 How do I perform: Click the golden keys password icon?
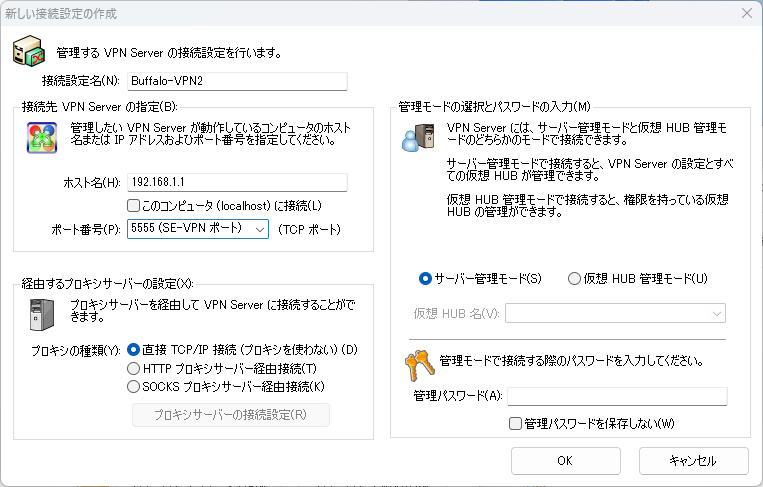(419, 365)
